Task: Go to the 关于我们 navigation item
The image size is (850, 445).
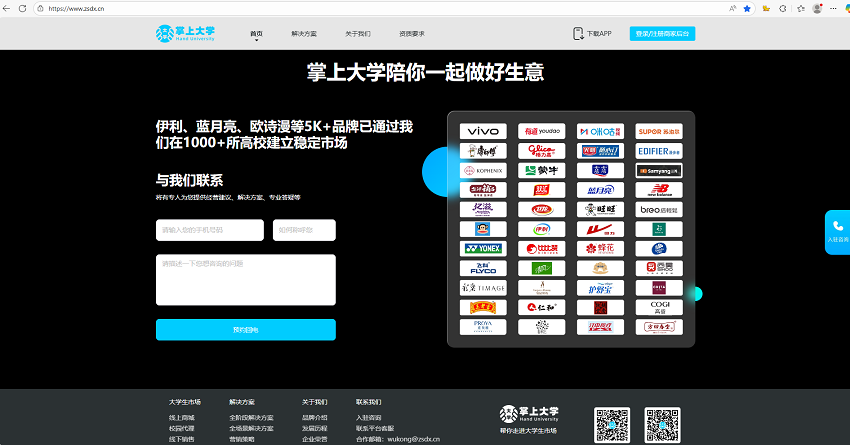Action: 357,34
